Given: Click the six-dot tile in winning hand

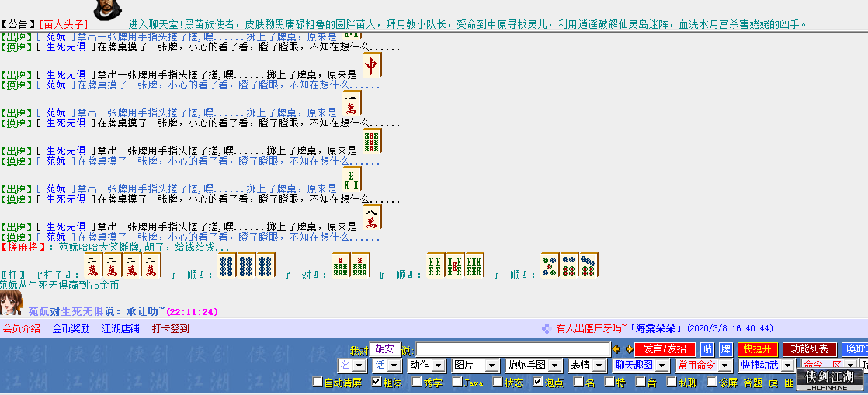Looking at the screenshot, I should [570, 265].
